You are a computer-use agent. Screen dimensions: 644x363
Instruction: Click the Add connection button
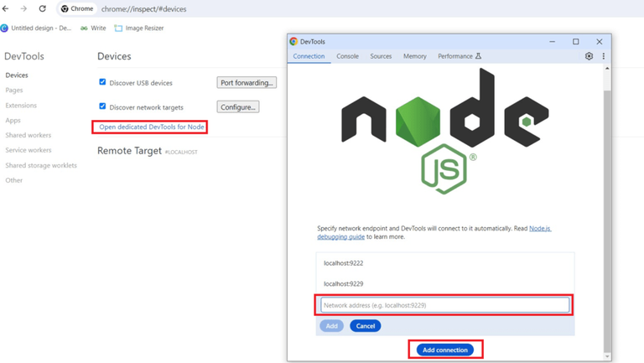(x=445, y=350)
